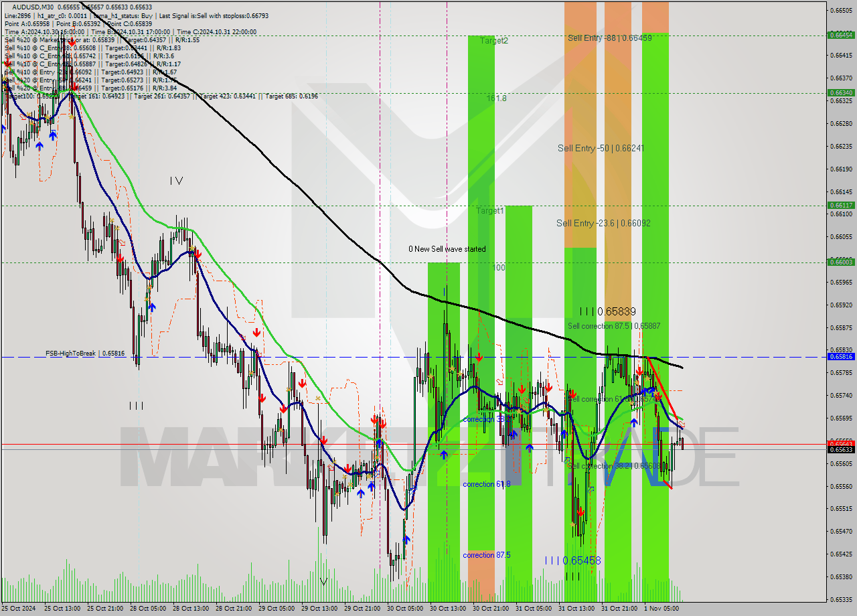The image size is (857, 616).
Task: Click the 'I I I 0.65458' wave label
Action: pyautogui.click(x=572, y=560)
